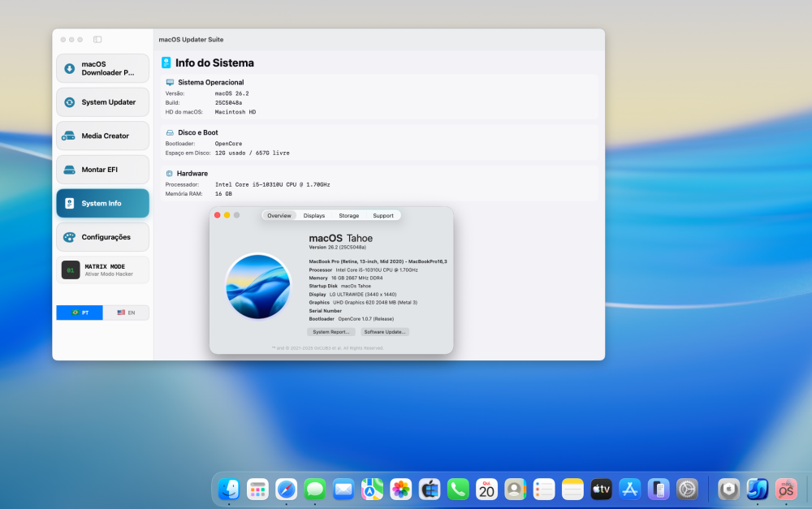Open Maps from the Dock
Screen dimensions: 812x509
[372, 490]
